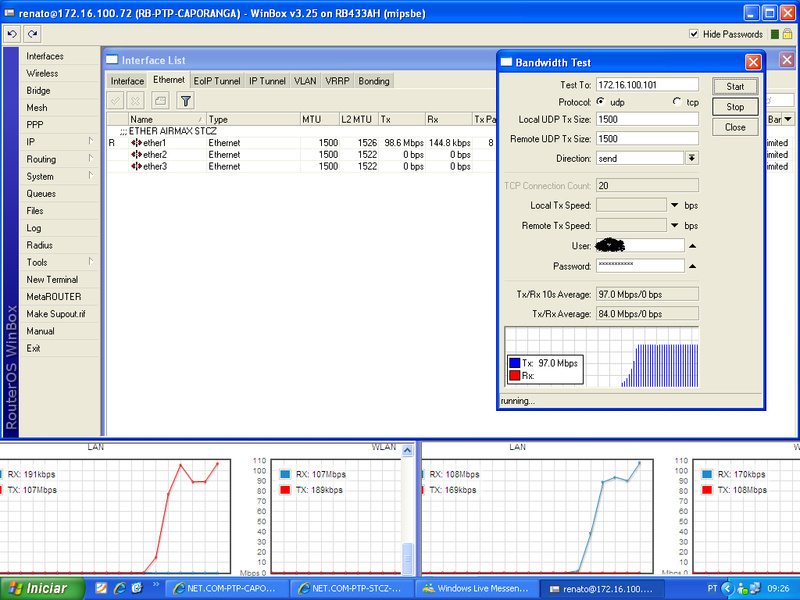Open the Direction dropdown
The height and width of the screenshot is (600, 800).
tap(691, 158)
